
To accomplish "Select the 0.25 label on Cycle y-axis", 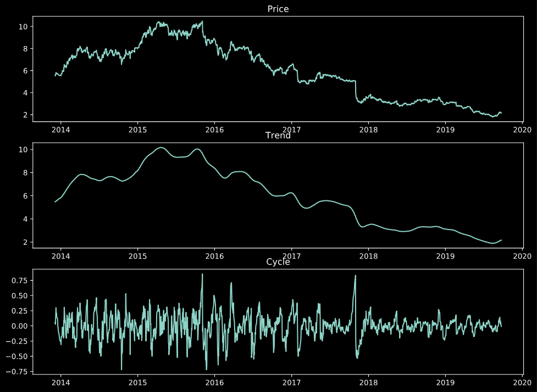I will point(20,311).
